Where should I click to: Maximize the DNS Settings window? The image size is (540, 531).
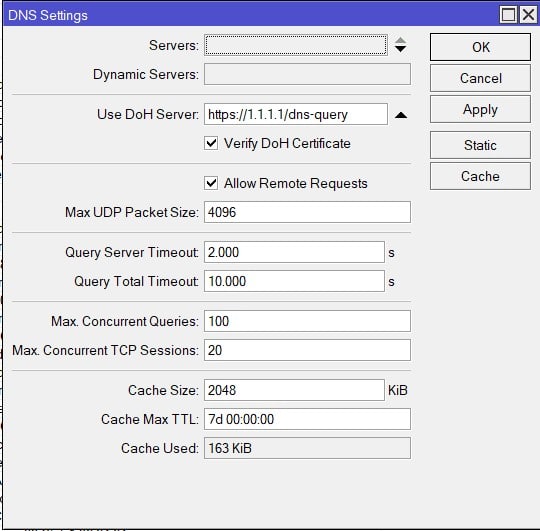[508, 15]
